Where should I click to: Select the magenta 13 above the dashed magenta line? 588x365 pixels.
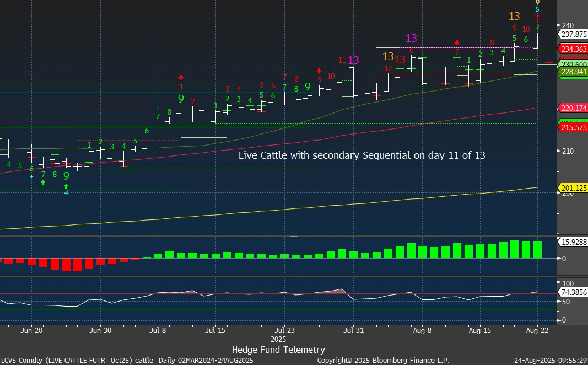(411, 38)
